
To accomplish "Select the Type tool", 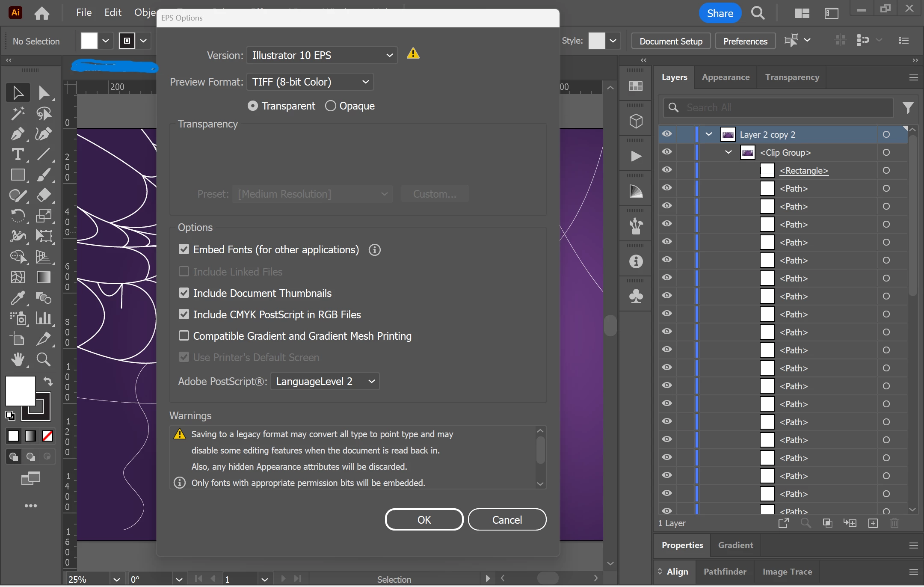I will 17,154.
